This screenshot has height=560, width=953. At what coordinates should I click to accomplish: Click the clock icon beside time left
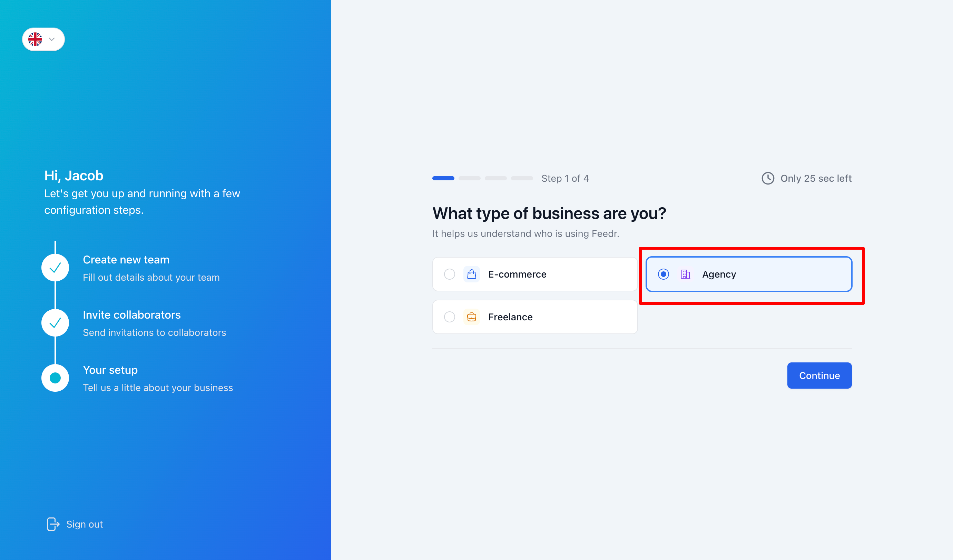click(768, 178)
